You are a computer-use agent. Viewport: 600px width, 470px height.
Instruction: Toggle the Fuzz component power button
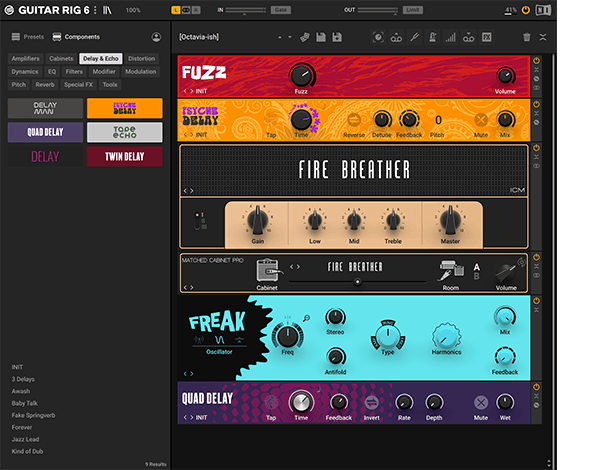click(x=536, y=60)
